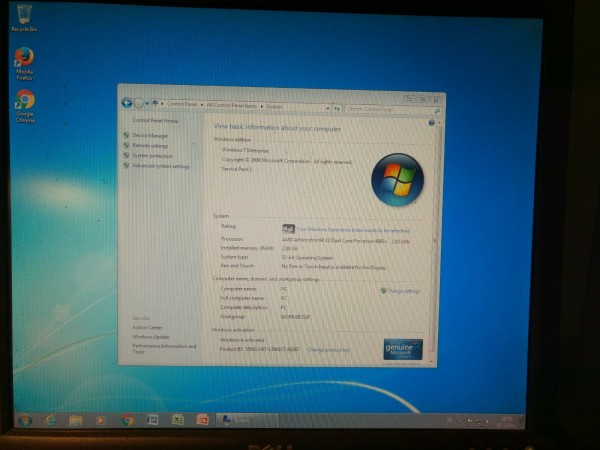Open Control Panel Home link
The width and height of the screenshot is (600, 450).
click(x=155, y=120)
